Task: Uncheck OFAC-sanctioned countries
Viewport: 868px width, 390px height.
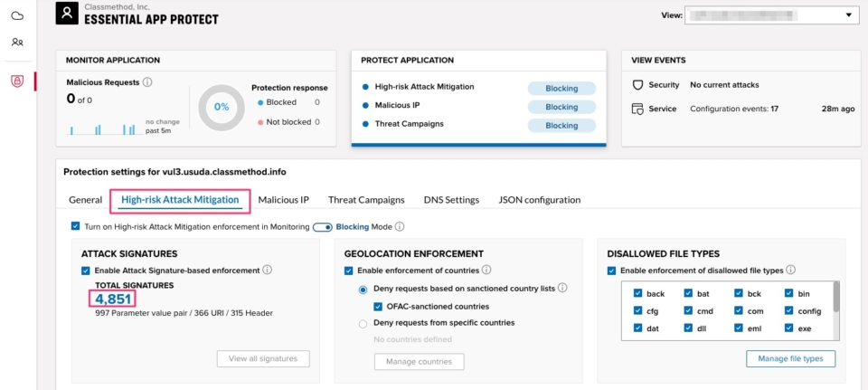Action: click(378, 307)
